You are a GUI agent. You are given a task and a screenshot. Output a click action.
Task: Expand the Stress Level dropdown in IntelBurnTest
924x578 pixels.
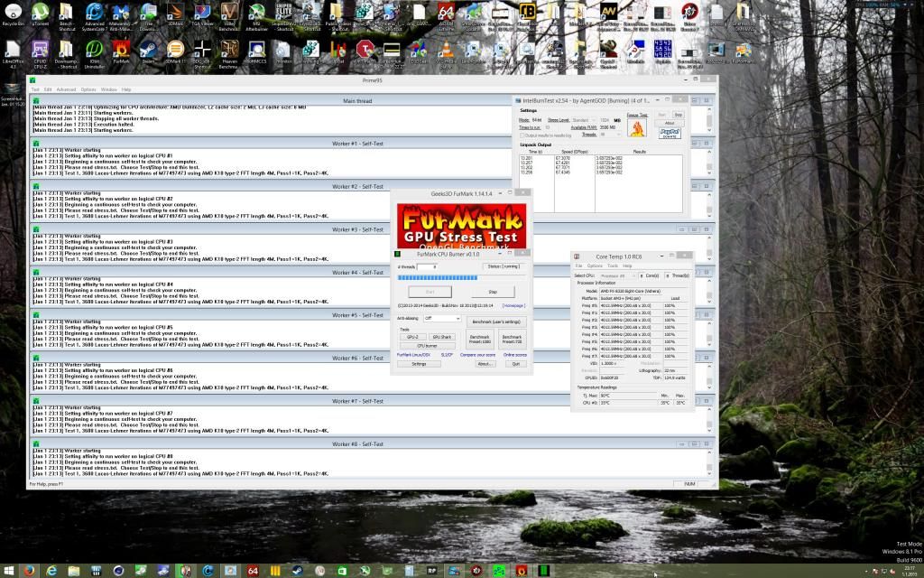[x=583, y=120]
